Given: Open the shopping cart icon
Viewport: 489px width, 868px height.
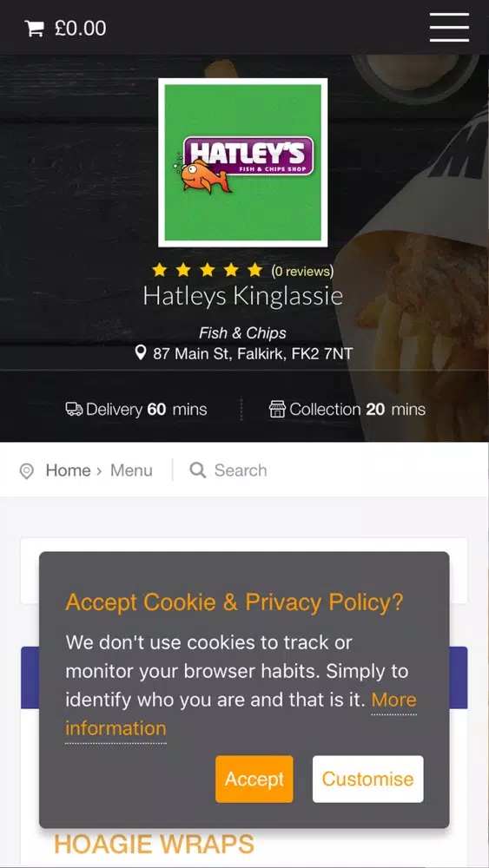Looking at the screenshot, I should tap(35, 29).
